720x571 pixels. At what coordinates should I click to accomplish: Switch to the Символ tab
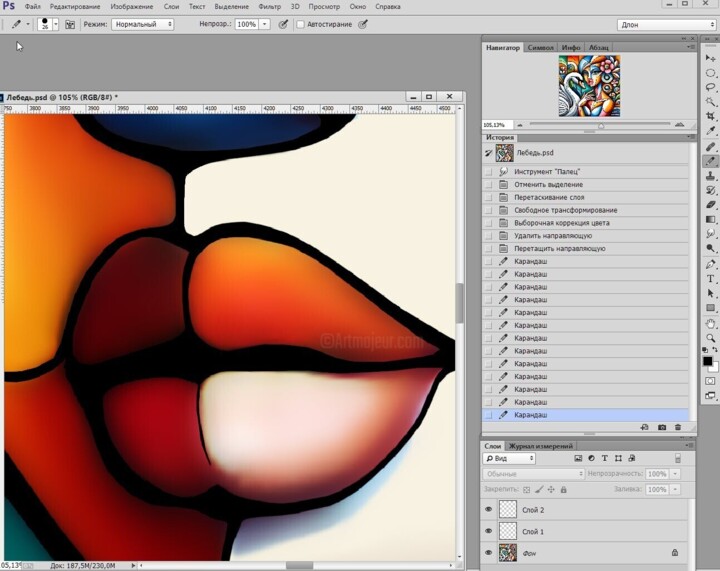tap(540, 47)
